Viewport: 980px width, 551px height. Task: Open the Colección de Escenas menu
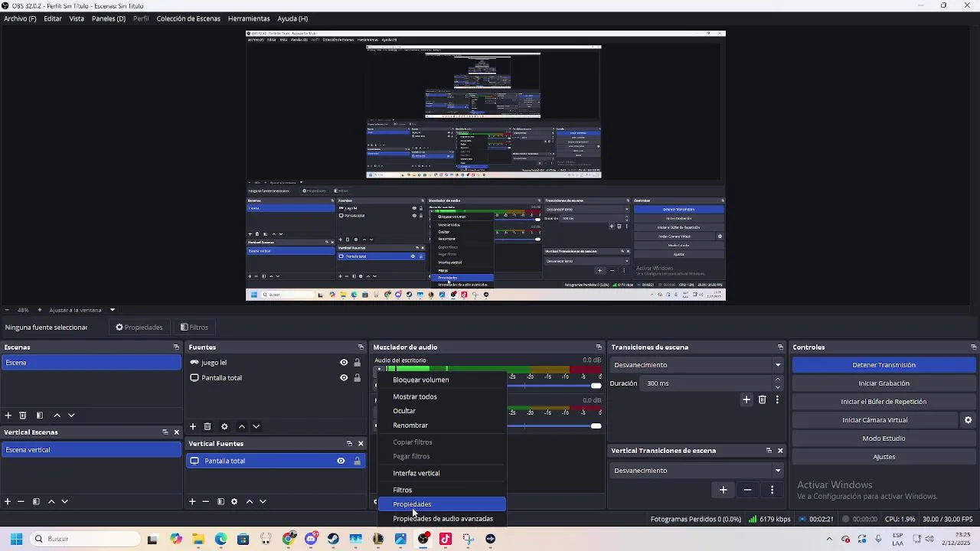point(188,18)
